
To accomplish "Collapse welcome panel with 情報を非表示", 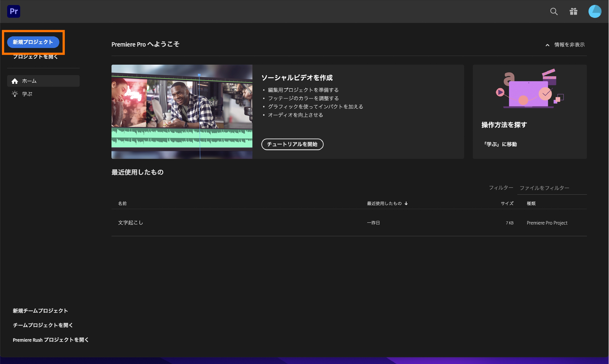I will pyautogui.click(x=569, y=45).
